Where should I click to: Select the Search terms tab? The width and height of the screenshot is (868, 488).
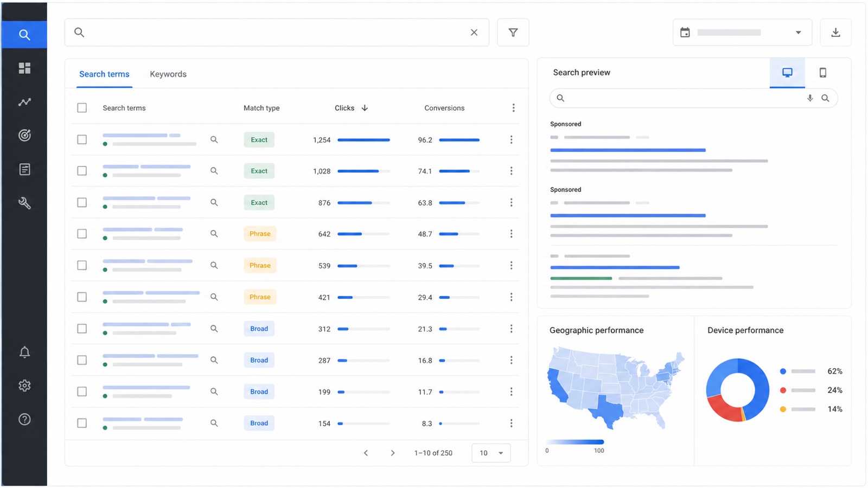(104, 74)
